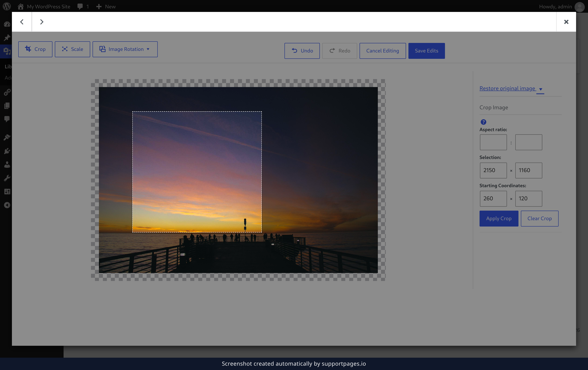Viewport: 588px width, 370px height.
Task: Focus the aspect ratio width field
Action: 493,142
